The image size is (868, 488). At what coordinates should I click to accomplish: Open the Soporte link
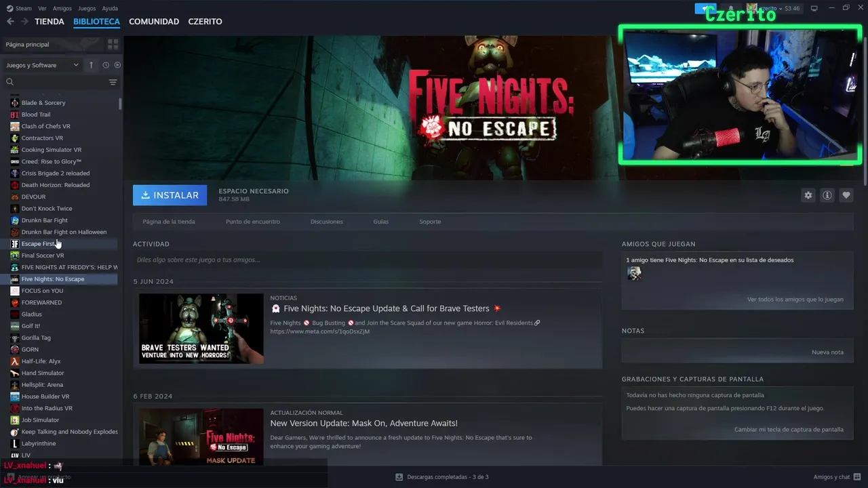click(430, 222)
